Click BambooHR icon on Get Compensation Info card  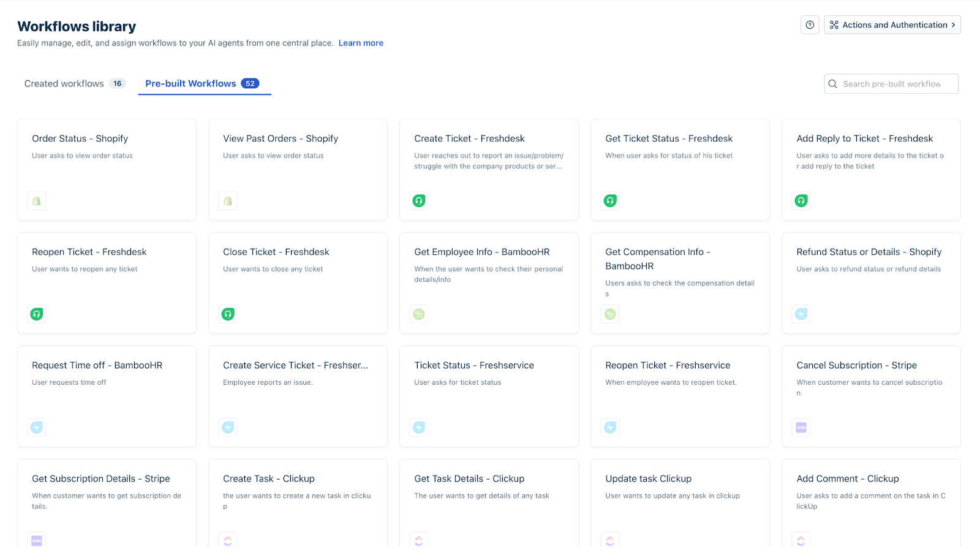(x=610, y=314)
